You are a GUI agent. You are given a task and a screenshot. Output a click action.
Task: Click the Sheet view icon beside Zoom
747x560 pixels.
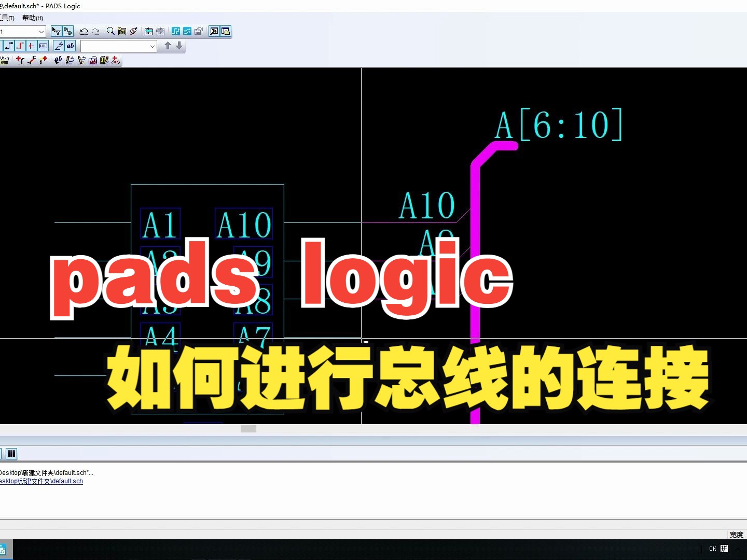(x=122, y=32)
